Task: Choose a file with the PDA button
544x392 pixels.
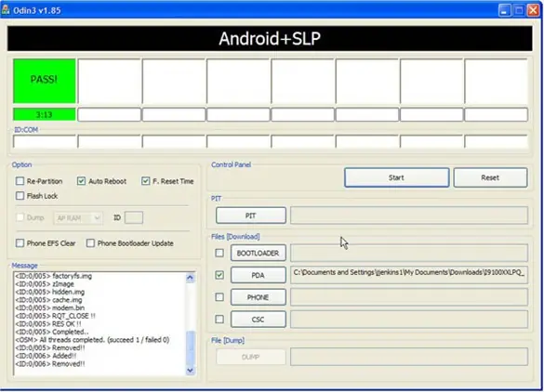Action: [x=259, y=275]
